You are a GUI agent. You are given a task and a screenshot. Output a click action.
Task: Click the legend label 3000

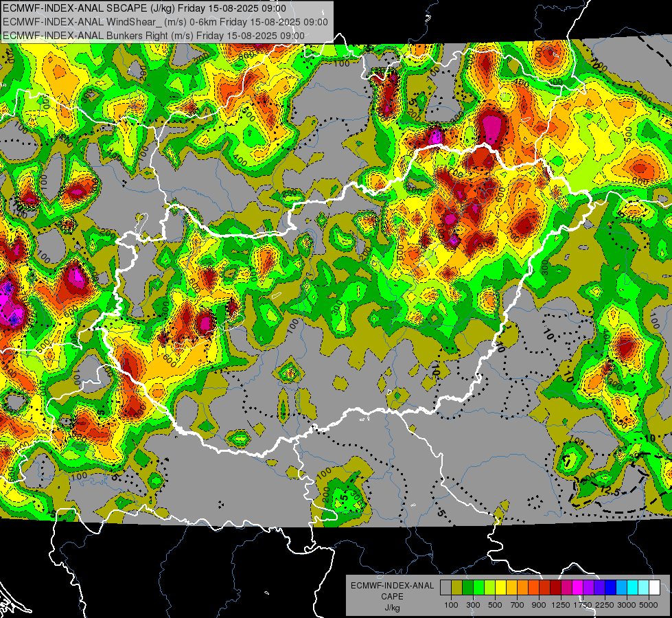[626, 605]
